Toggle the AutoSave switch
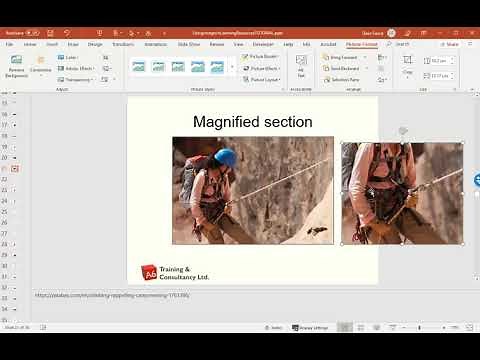 (x=33, y=33)
